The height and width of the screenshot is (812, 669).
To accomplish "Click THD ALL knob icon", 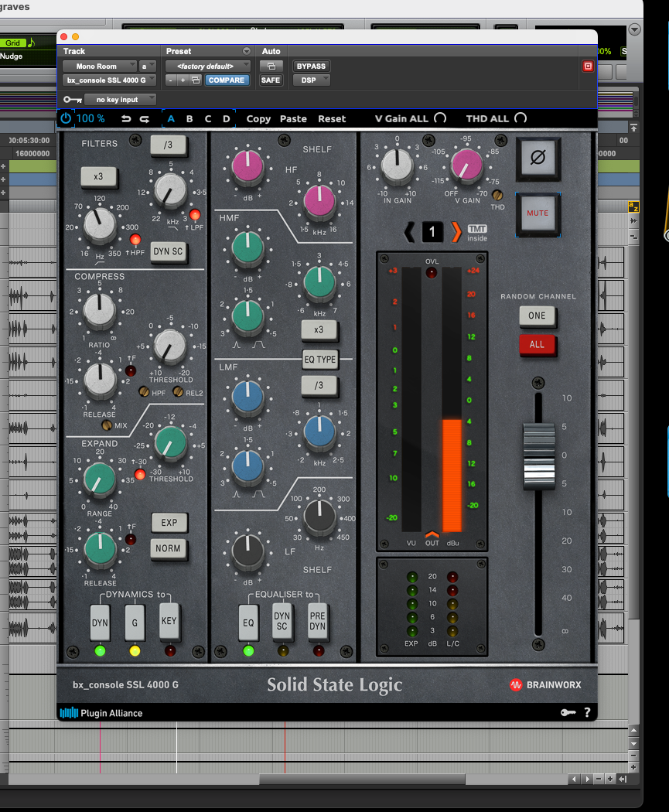I will coord(521,118).
